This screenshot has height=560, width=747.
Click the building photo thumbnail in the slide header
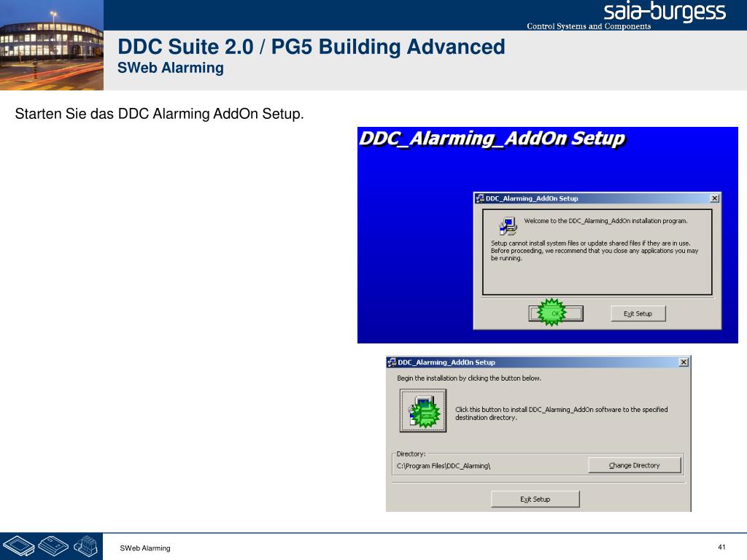click(x=52, y=45)
